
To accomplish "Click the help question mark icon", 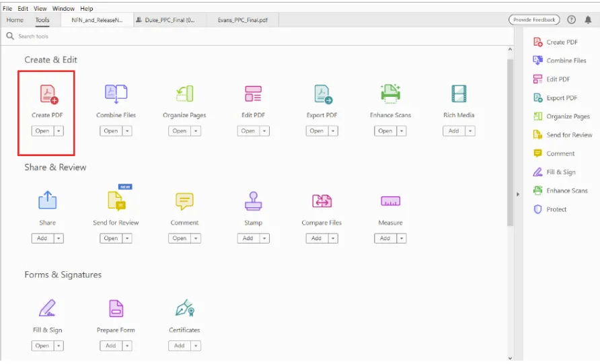I will [571, 20].
